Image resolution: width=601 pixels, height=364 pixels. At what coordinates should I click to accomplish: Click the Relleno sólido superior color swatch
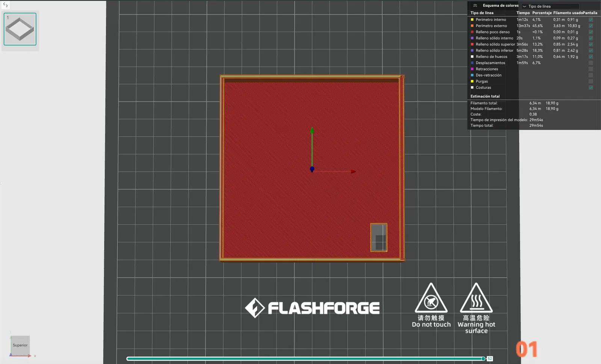pyautogui.click(x=472, y=44)
